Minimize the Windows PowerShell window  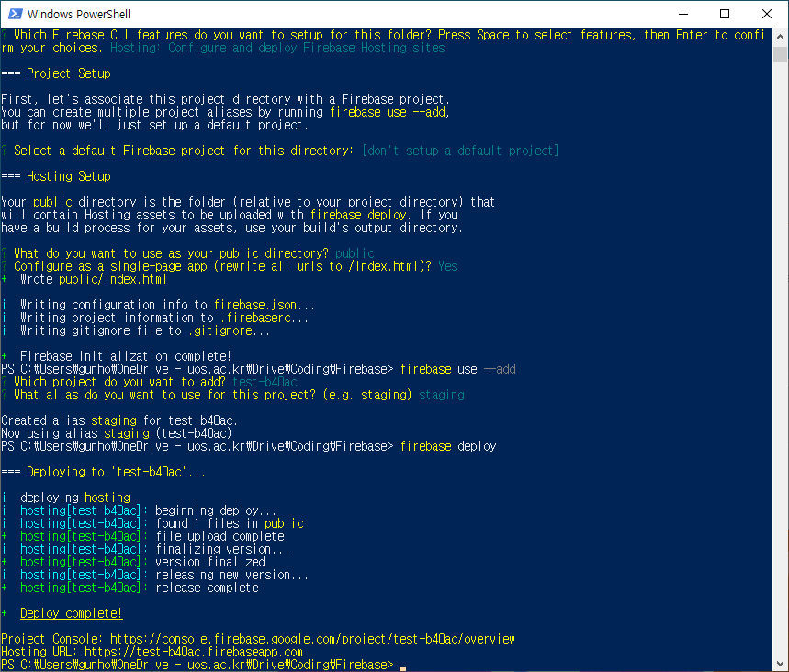point(682,14)
